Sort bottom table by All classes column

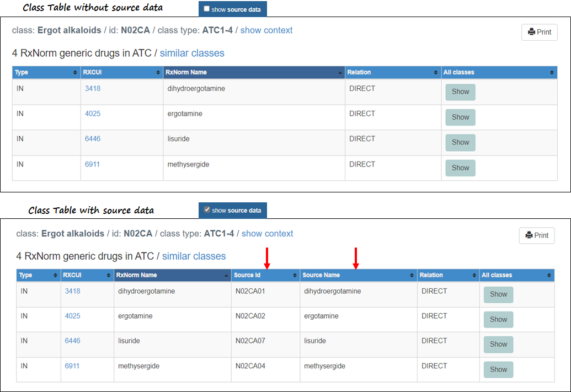517,275
